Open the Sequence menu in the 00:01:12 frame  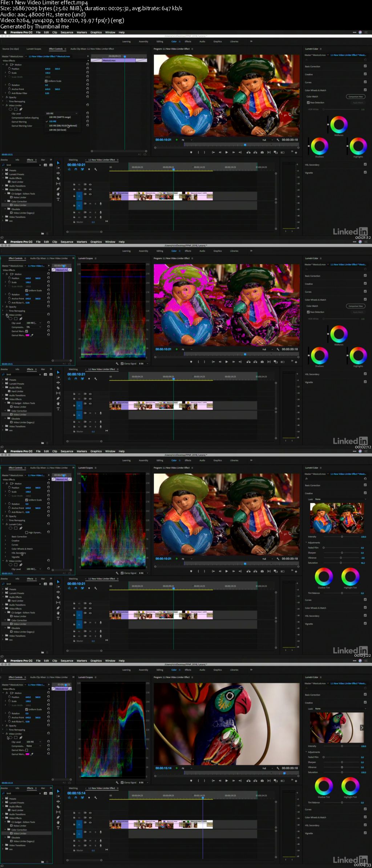pyautogui.click(x=67, y=32)
